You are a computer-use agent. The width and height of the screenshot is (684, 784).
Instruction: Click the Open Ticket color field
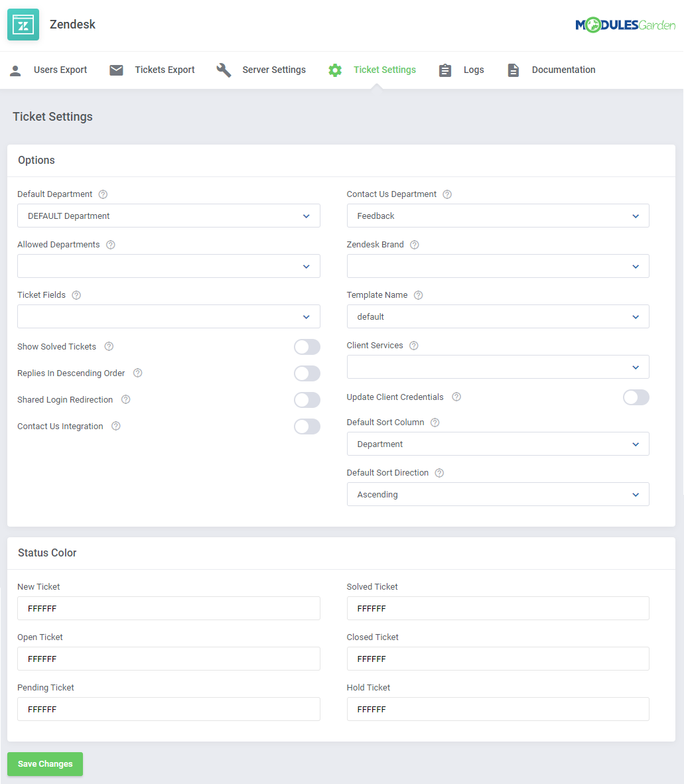coord(169,659)
